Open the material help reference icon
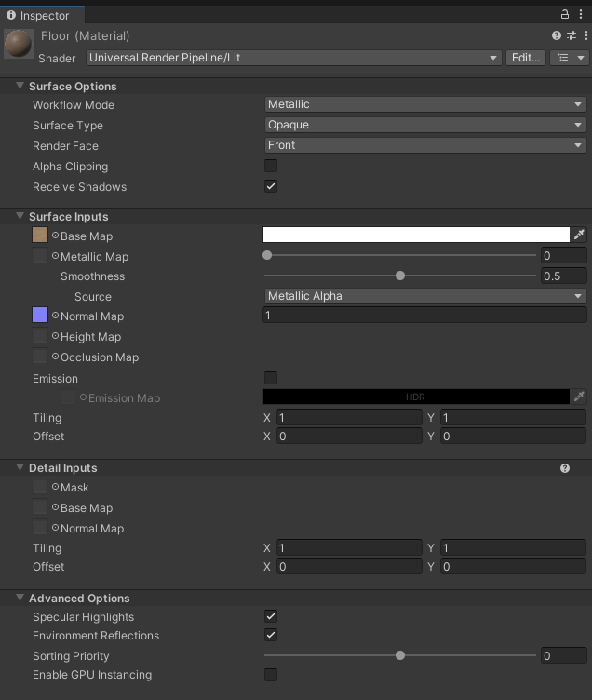 click(557, 35)
